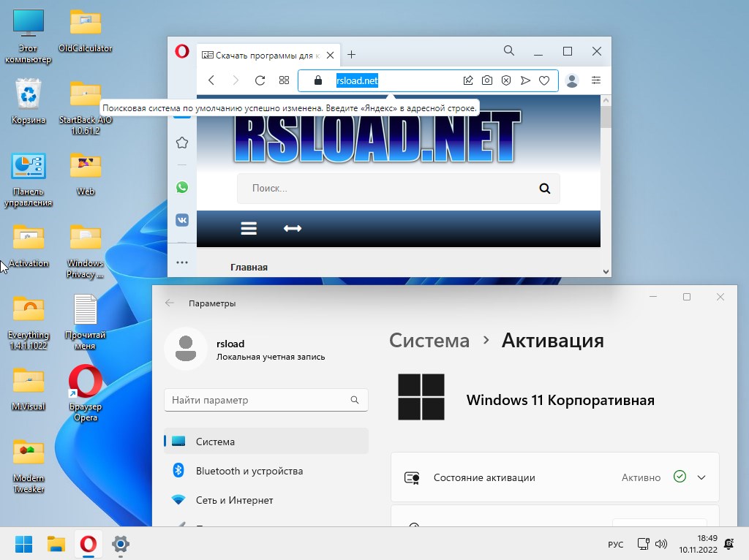Screen dimensions: 749x560
Task: Open snapshot editing icon in address bar
Action: 468,80
